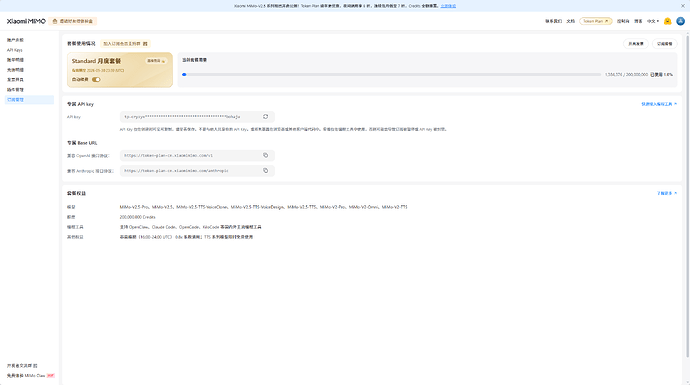Open the blue user avatar menu
This screenshot has height=385, width=690.
pyautogui.click(x=680, y=21)
